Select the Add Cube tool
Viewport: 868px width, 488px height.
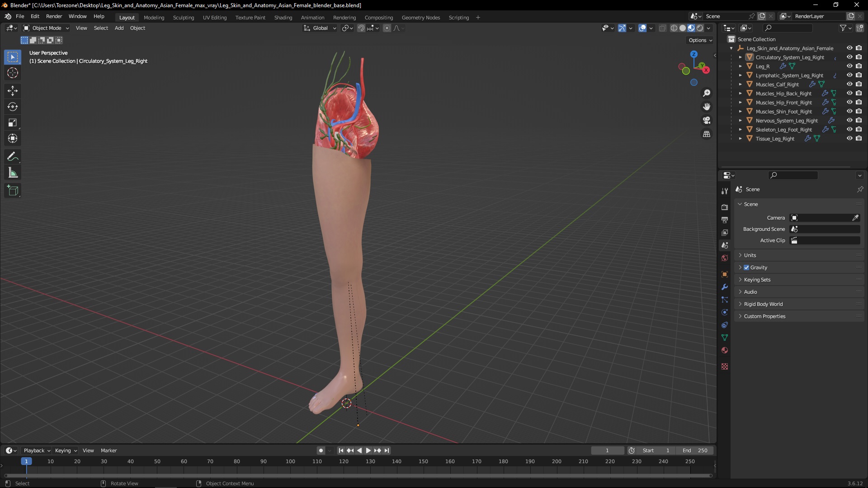tap(13, 191)
